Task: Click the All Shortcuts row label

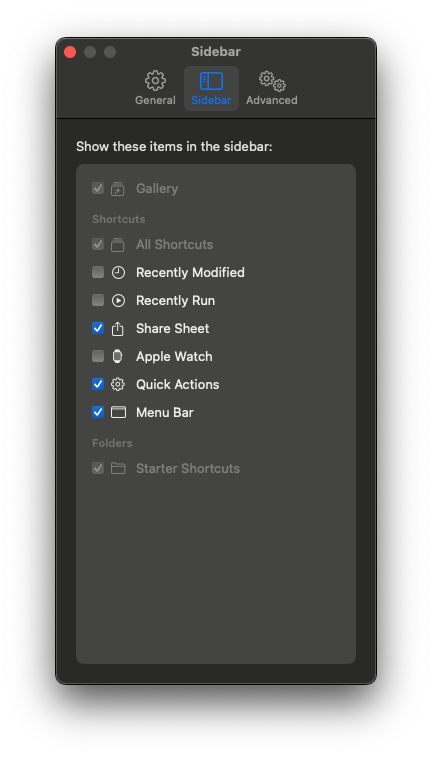Action: pyautogui.click(x=174, y=245)
